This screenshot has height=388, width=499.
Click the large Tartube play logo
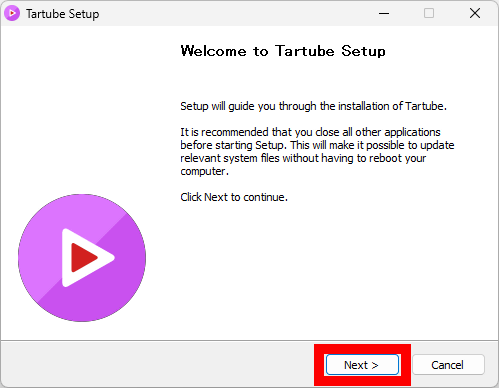82,258
